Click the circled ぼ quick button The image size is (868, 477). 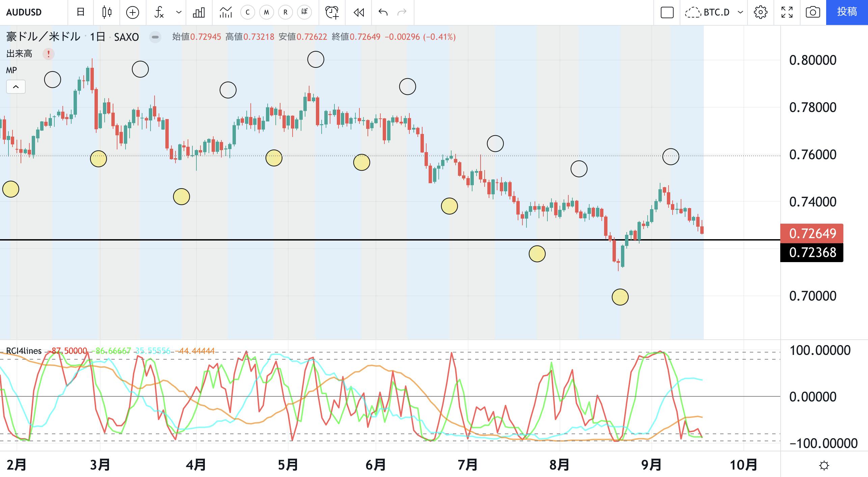coord(304,12)
